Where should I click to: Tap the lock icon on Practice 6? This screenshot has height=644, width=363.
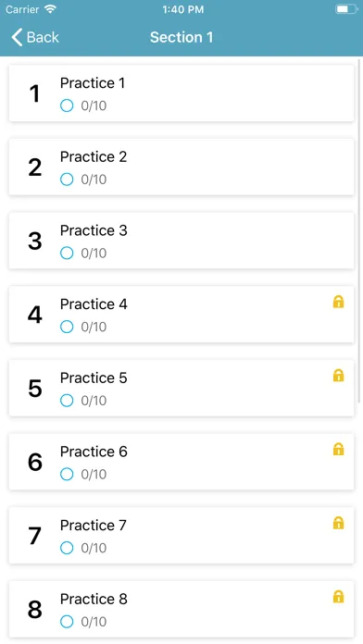coord(338,450)
